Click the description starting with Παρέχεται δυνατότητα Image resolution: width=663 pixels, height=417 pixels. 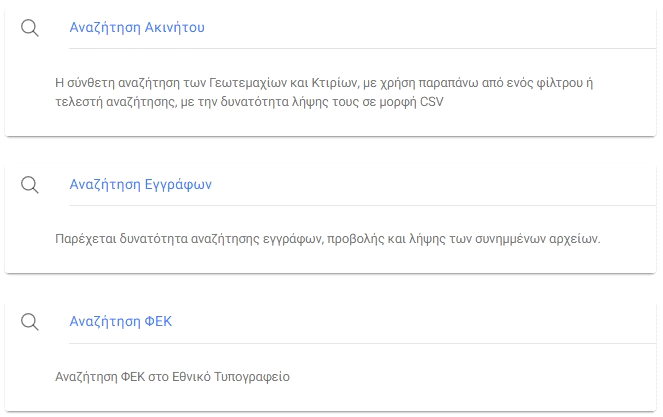pos(327,238)
